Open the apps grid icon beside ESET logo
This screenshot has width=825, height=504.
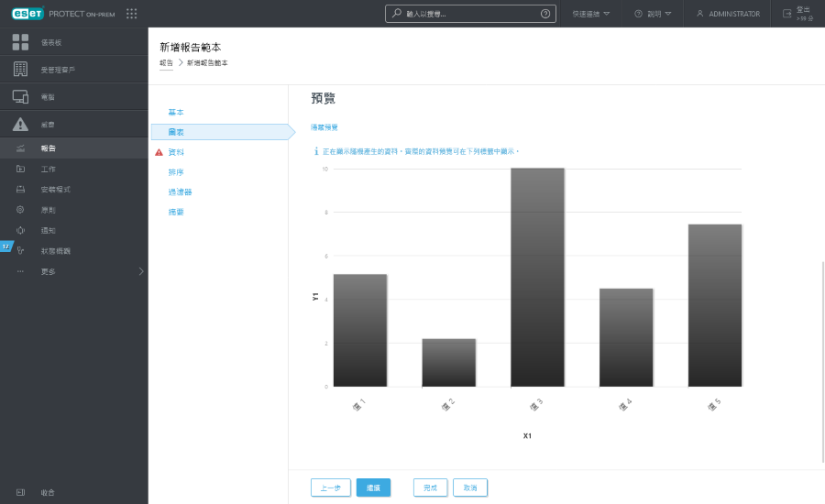pyautogui.click(x=132, y=14)
